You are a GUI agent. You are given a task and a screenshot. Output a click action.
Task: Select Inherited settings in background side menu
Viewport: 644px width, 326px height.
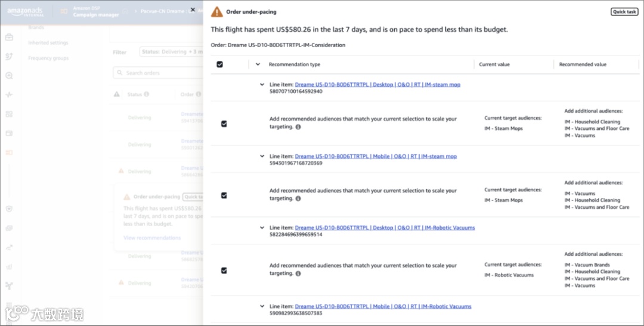(x=48, y=43)
